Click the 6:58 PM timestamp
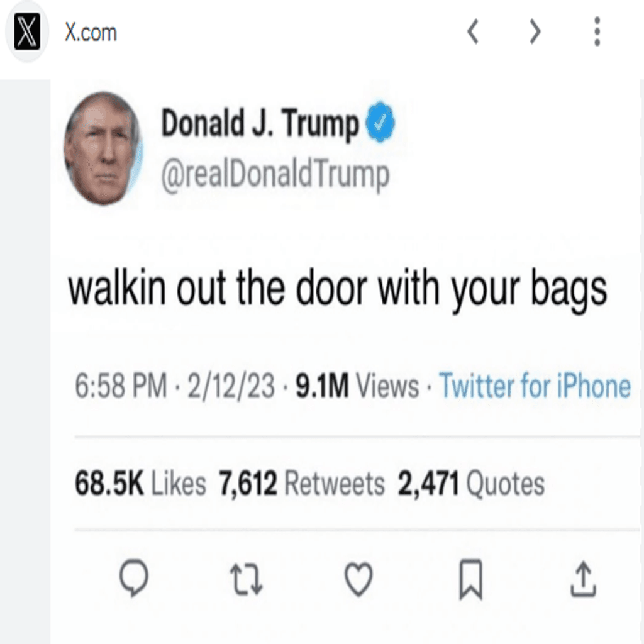 [x=121, y=386]
